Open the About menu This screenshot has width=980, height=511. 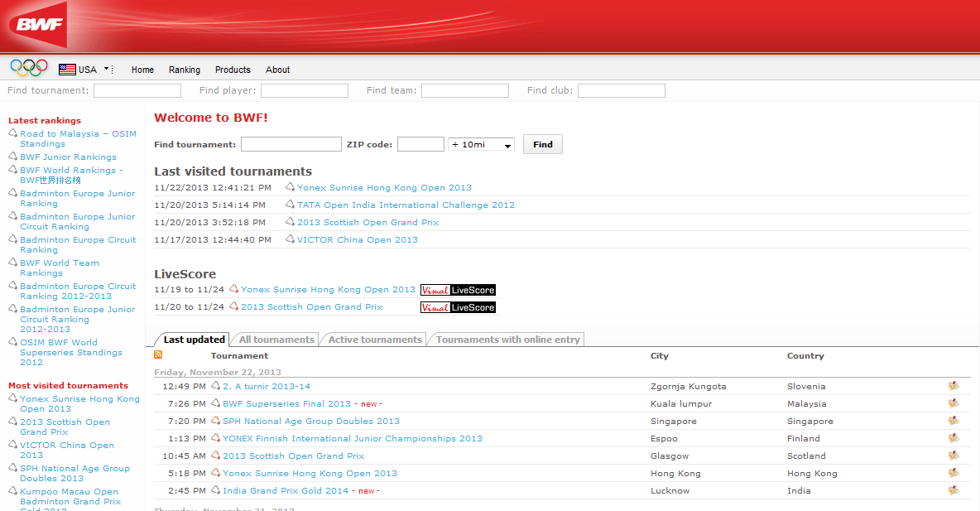click(x=277, y=70)
